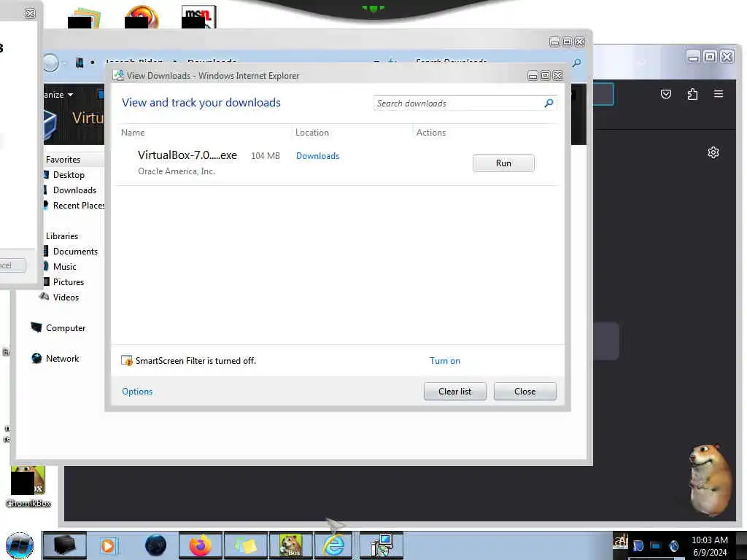Open the msn desktop shortcut
Image resolution: width=747 pixels, height=560 pixels.
tap(198, 17)
